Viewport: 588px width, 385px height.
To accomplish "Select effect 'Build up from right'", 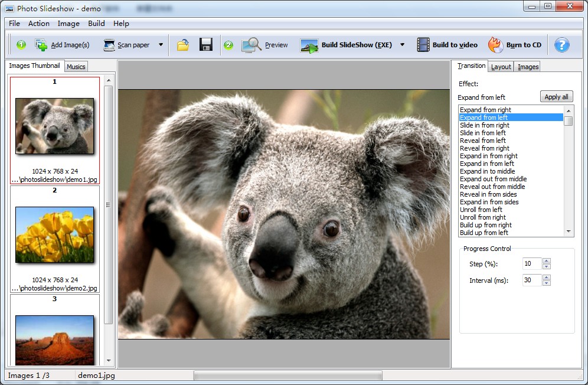I will tap(511, 225).
